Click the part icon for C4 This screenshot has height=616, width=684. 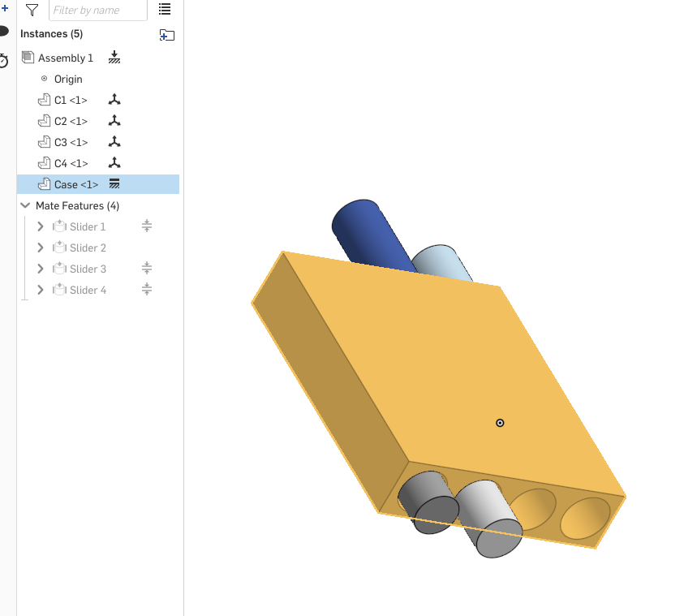click(44, 163)
